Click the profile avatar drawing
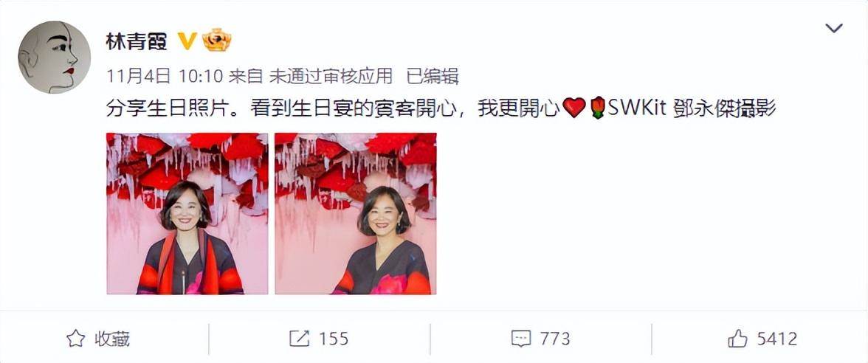Screen dimensions: 868x363 (55, 57)
